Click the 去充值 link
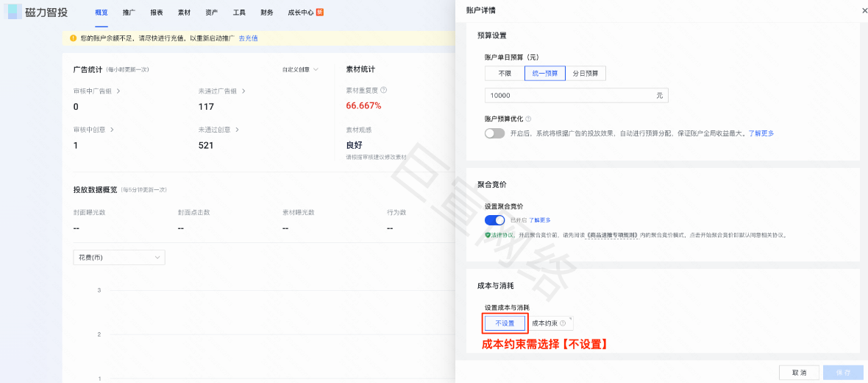Viewport: 868px width, 383px height. click(248, 38)
